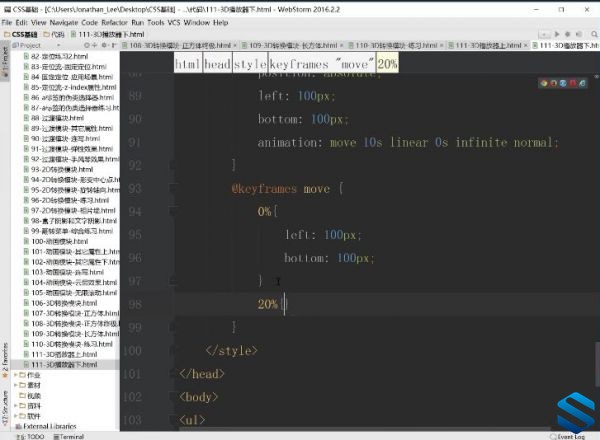This screenshot has height=440, width=600.
Task: Click the head breadcrumb in editor
Action: pyautogui.click(x=217, y=64)
